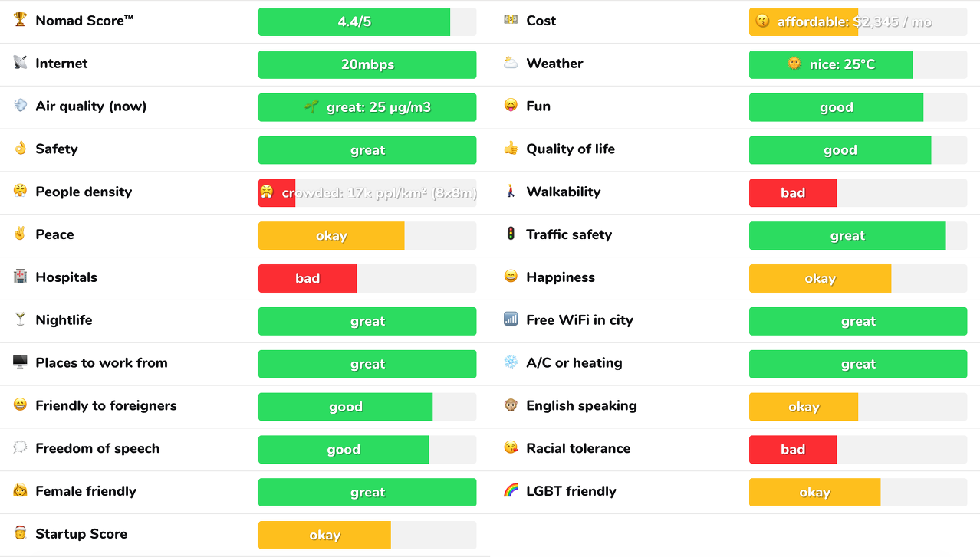Click the affordable cost bar

(x=858, y=21)
